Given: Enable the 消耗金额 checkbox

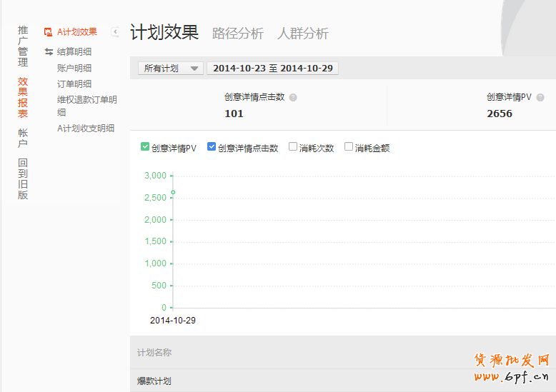Looking at the screenshot, I should (349, 147).
